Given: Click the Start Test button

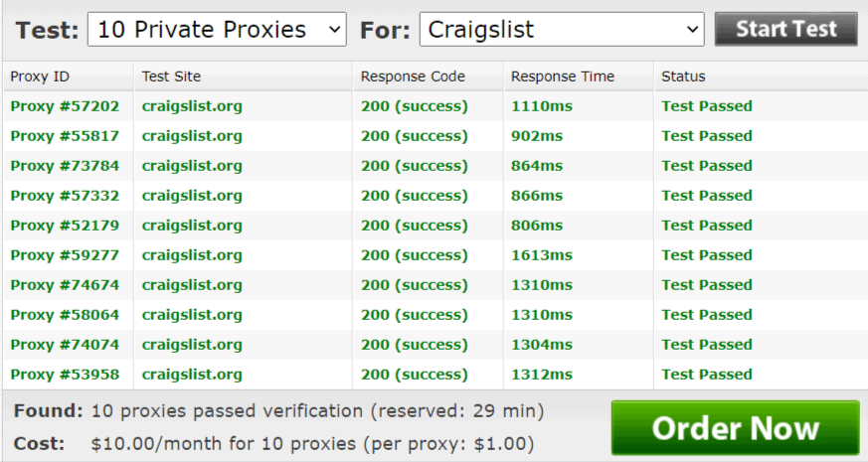Looking at the screenshot, I should click(x=786, y=29).
